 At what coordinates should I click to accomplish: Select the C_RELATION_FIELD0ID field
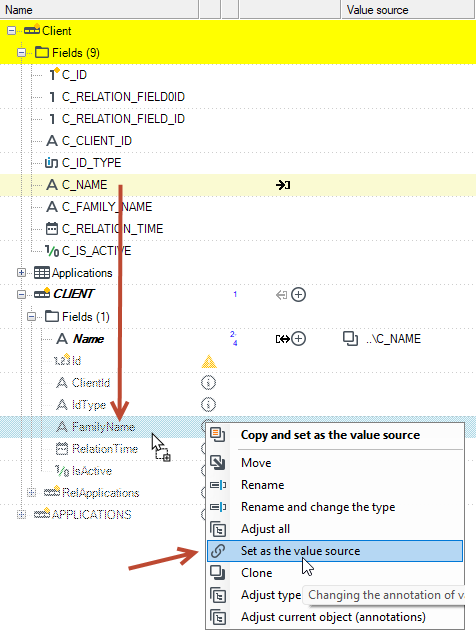pyautogui.click(x=123, y=97)
